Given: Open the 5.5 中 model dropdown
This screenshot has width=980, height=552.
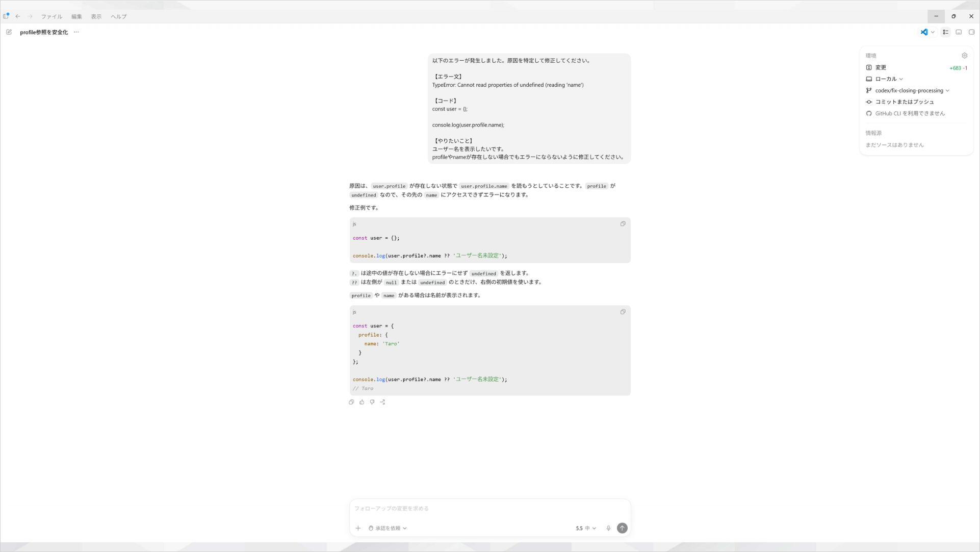Looking at the screenshot, I should coord(586,529).
